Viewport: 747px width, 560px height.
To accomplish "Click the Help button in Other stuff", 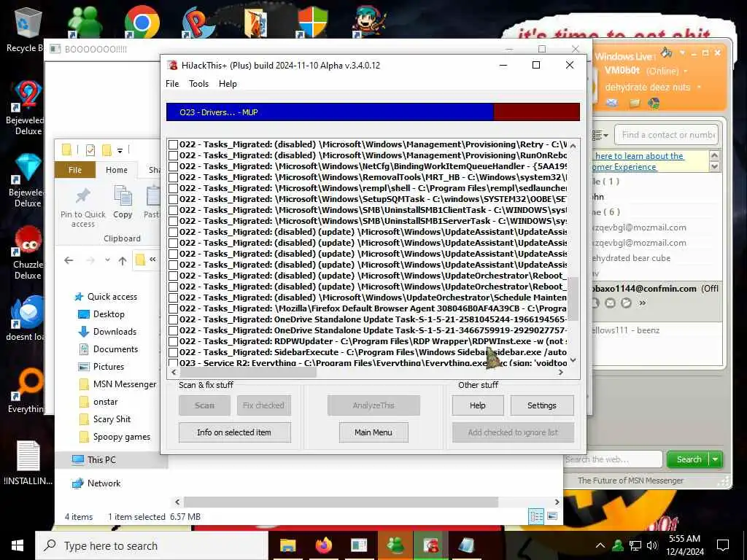I will (x=477, y=405).
